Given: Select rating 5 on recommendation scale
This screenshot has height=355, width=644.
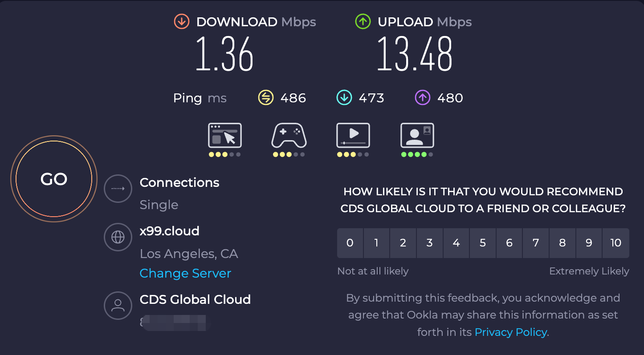Looking at the screenshot, I should click(x=483, y=243).
